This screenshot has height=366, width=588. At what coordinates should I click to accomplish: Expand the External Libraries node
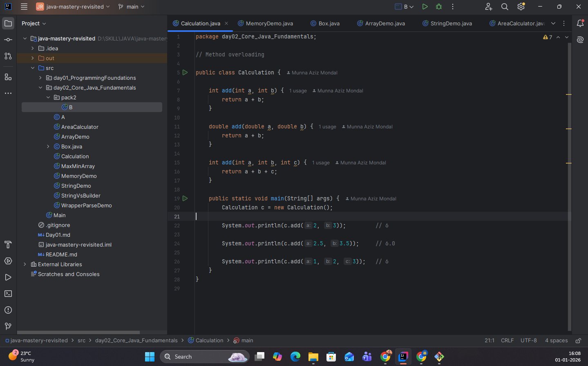click(x=25, y=264)
